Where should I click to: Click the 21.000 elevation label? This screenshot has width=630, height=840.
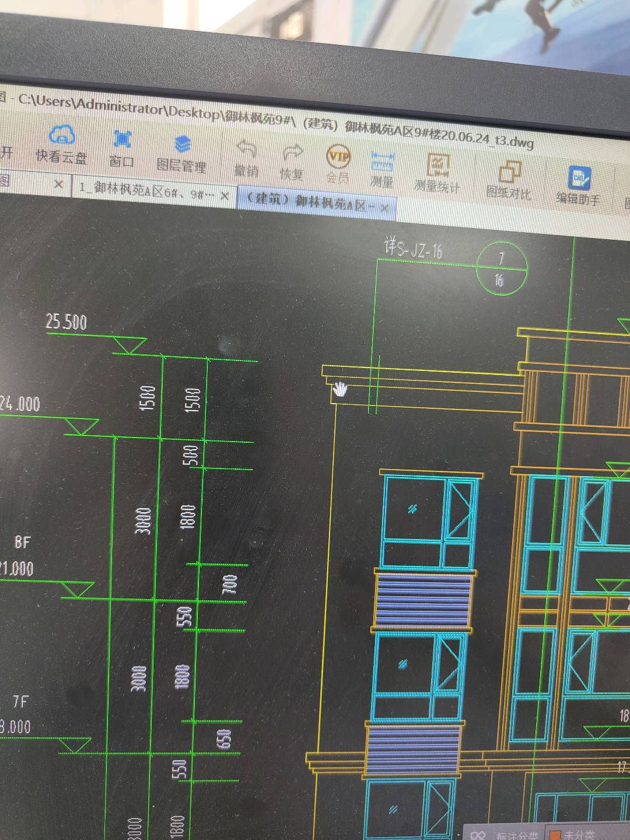[x=17, y=568]
